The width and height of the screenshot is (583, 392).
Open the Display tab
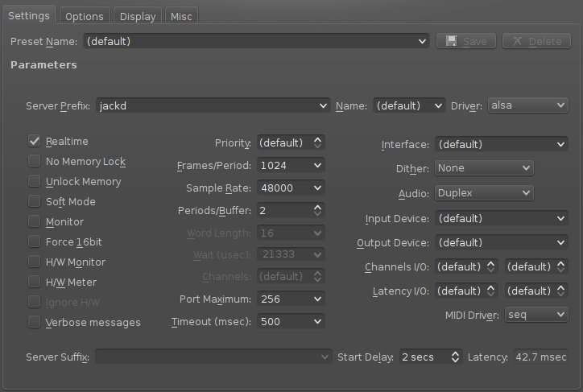[137, 16]
